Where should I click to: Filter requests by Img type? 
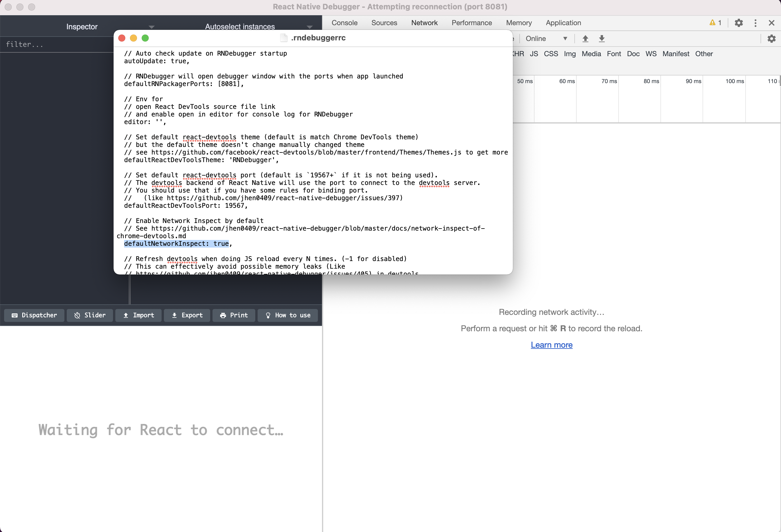[x=570, y=54]
